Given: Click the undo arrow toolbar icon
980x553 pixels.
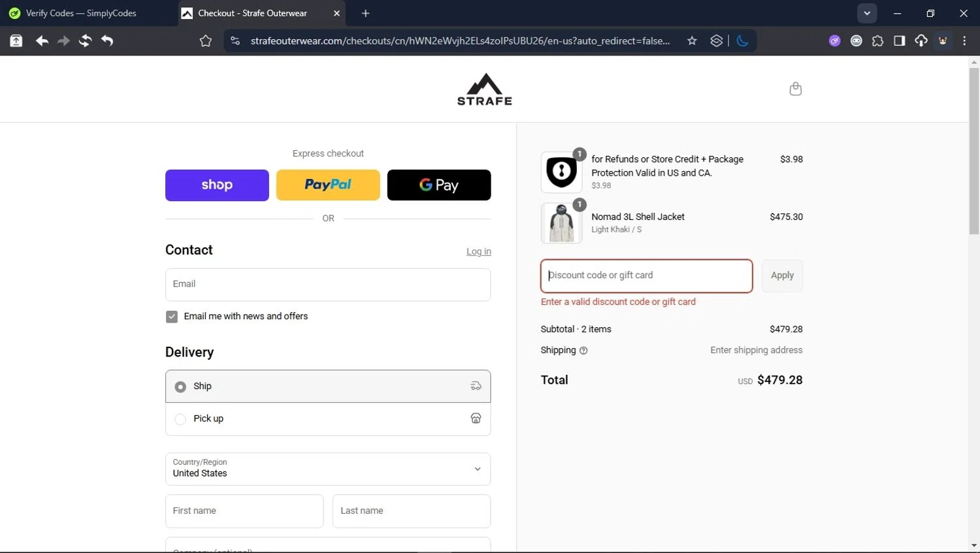Looking at the screenshot, I should 107,41.
